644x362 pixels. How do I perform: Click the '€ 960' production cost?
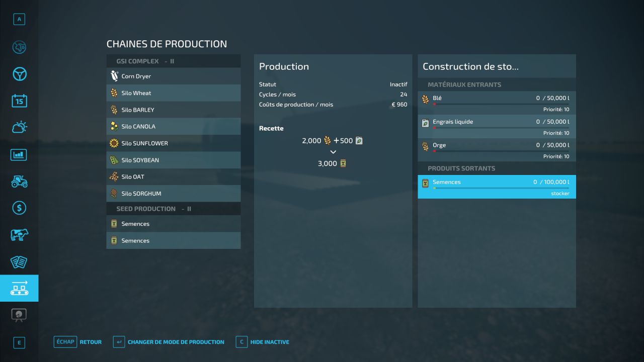(399, 105)
